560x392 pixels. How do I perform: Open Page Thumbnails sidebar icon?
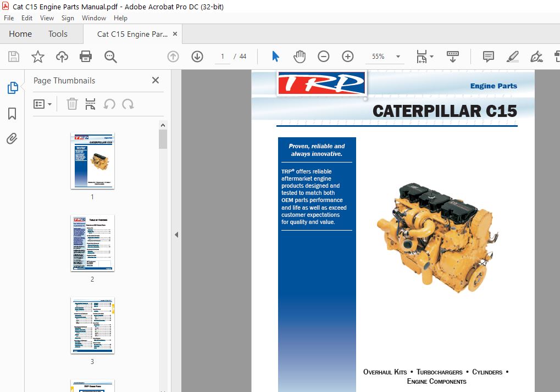click(x=13, y=88)
